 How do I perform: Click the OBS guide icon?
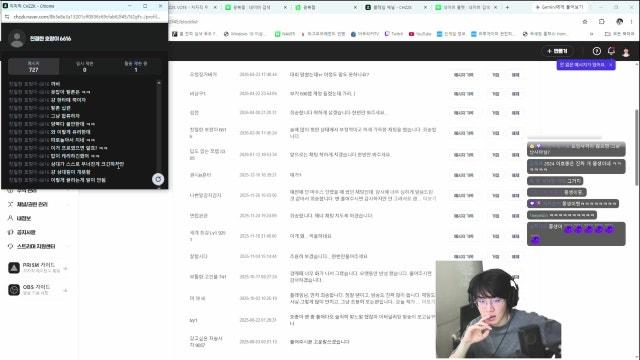click(14, 290)
